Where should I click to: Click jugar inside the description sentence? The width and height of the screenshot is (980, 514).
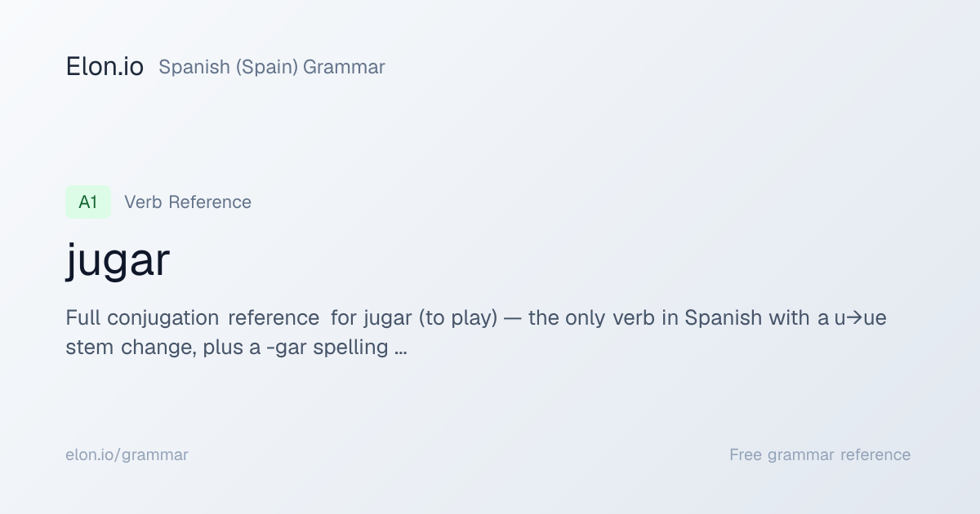(390, 317)
